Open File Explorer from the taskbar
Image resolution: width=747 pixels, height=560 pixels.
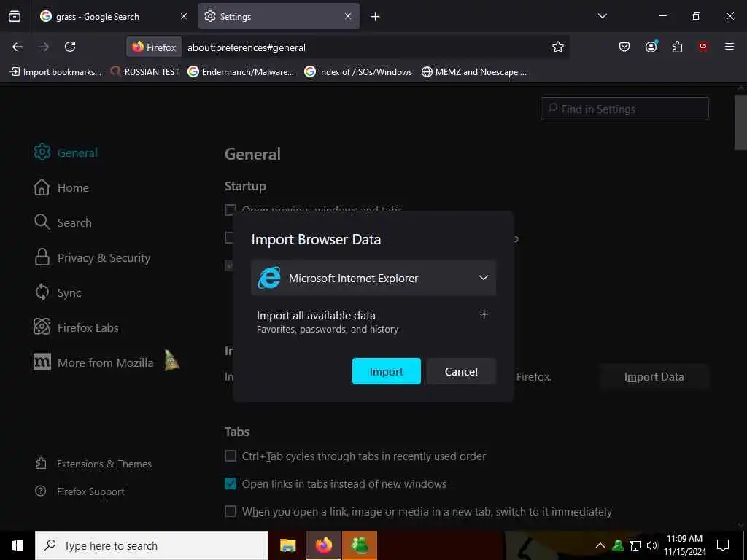[x=287, y=545]
